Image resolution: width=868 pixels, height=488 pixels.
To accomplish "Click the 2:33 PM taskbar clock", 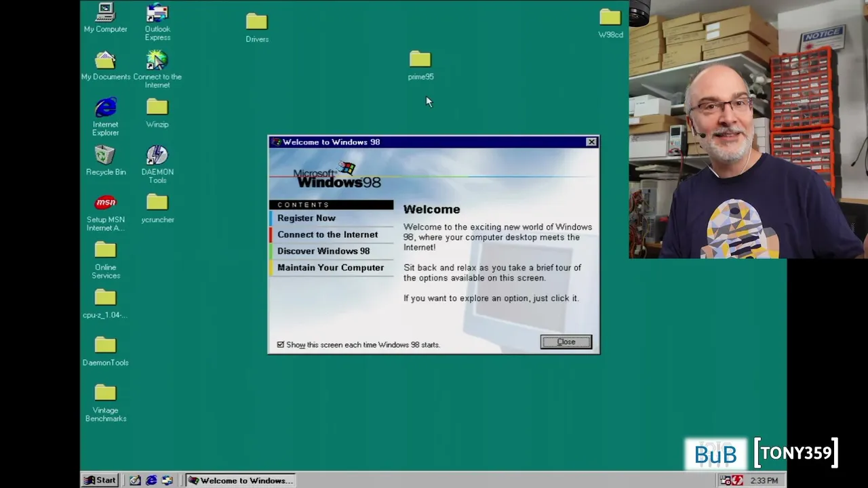I will [x=764, y=481].
